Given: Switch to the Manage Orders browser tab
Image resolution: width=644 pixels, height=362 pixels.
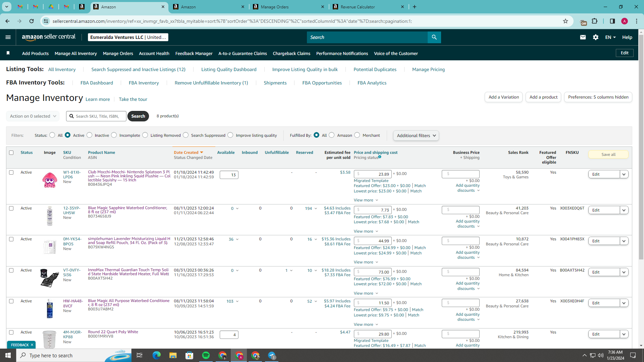Looking at the screenshot, I should pos(288,7).
